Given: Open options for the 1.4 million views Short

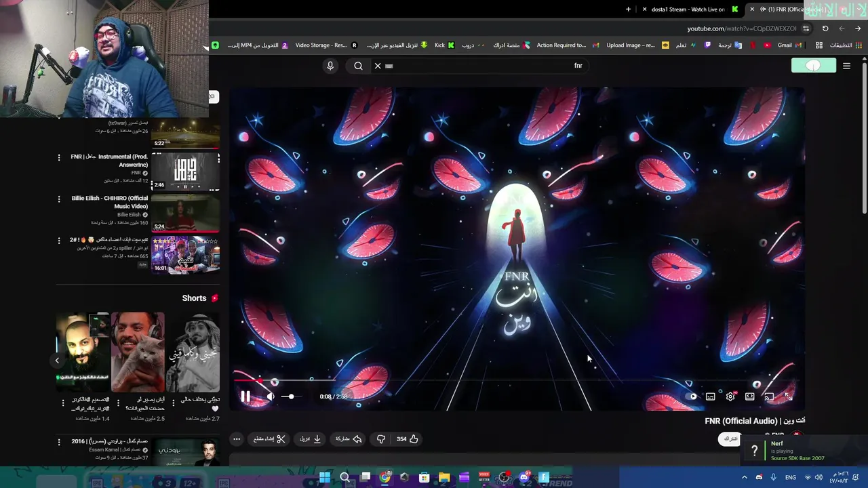Looking at the screenshot, I should [63, 403].
